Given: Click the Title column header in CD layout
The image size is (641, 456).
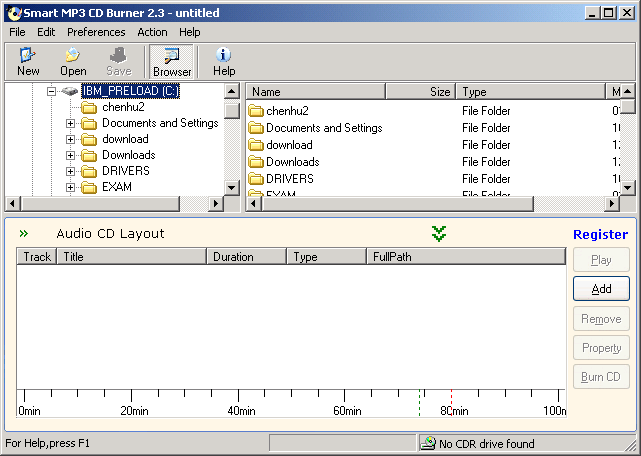Looking at the screenshot, I should coord(131,257).
